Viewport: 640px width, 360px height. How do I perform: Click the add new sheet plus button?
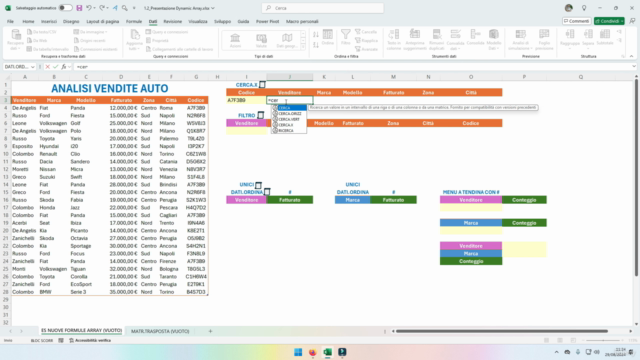click(x=210, y=331)
